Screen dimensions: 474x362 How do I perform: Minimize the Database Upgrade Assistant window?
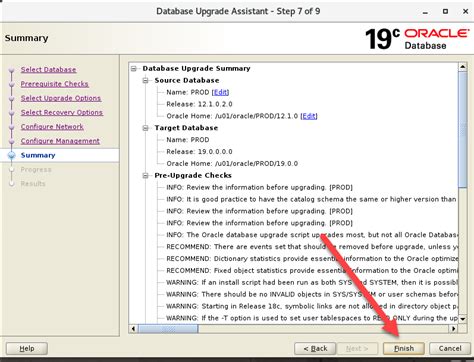pyautogui.click(x=425, y=12)
